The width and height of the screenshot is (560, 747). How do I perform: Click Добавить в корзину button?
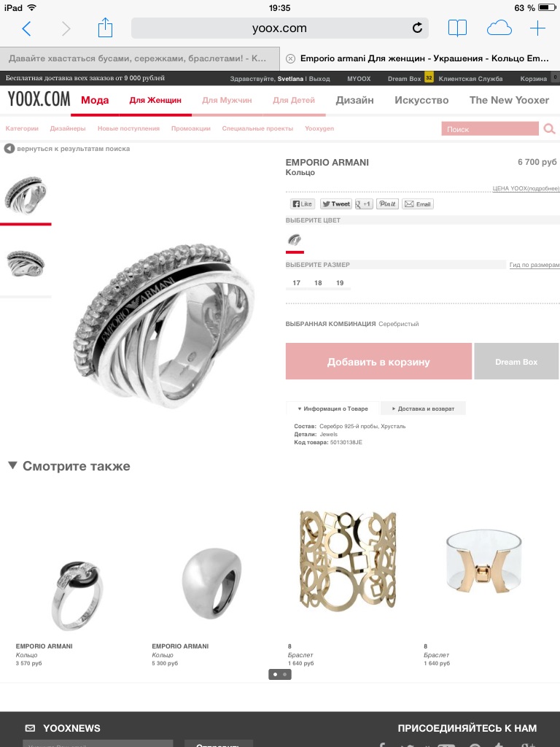[x=378, y=362]
